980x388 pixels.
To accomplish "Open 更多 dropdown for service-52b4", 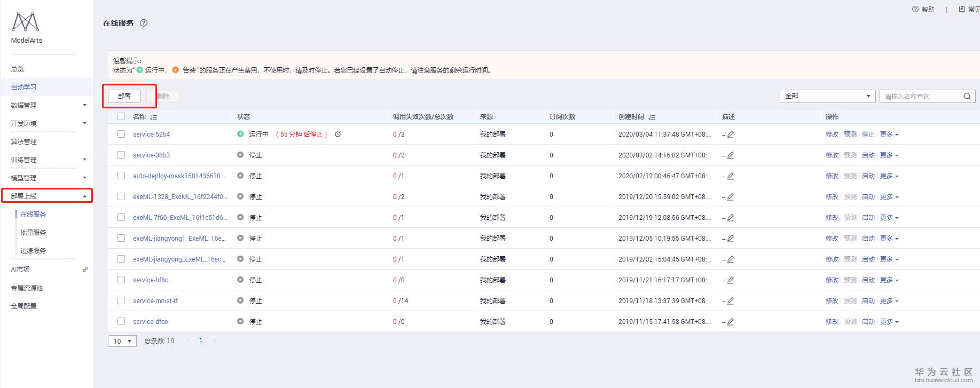I will pyautogui.click(x=889, y=134).
